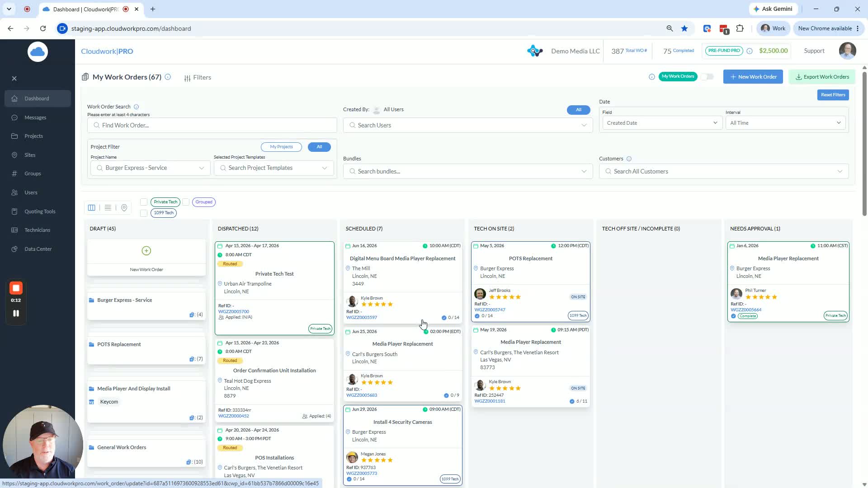Open Dashboard in the sidebar
The height and width of the screenshot is (488, 868).
point(38,99)
